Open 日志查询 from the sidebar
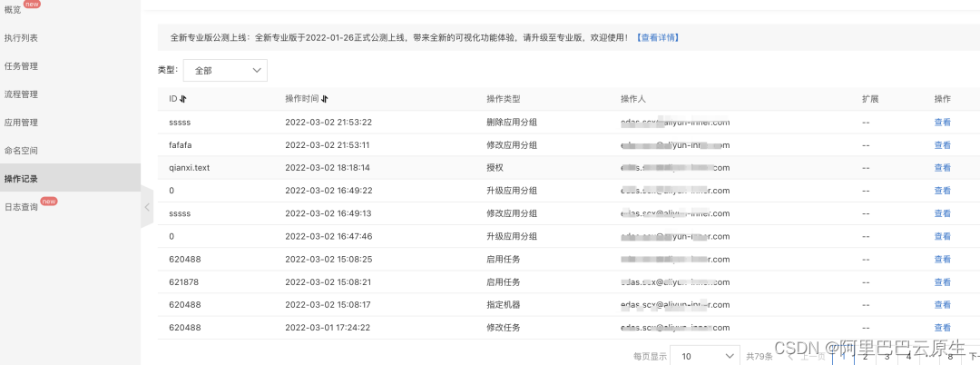Screen dimensions: 980x365 (21, 207)
